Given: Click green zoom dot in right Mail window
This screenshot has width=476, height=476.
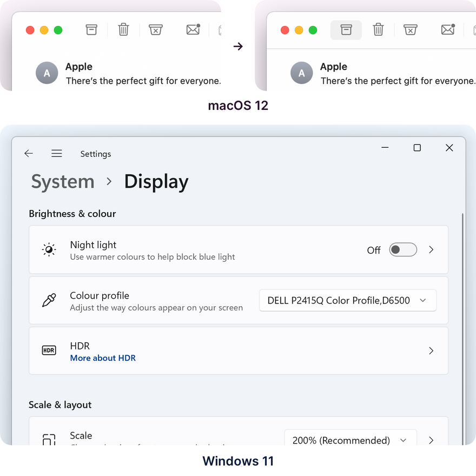Looking at the screenshot, I should click(x=313, y=30).
